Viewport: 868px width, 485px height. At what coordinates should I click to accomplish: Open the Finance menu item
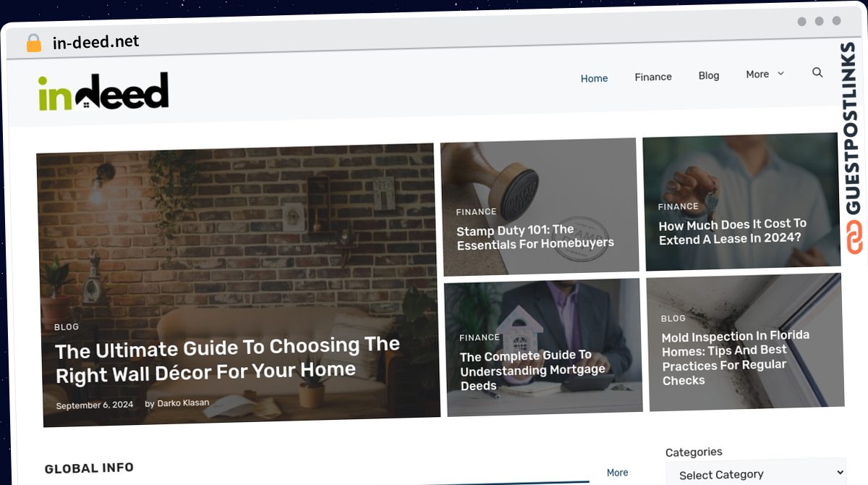[x=653, y=77]
